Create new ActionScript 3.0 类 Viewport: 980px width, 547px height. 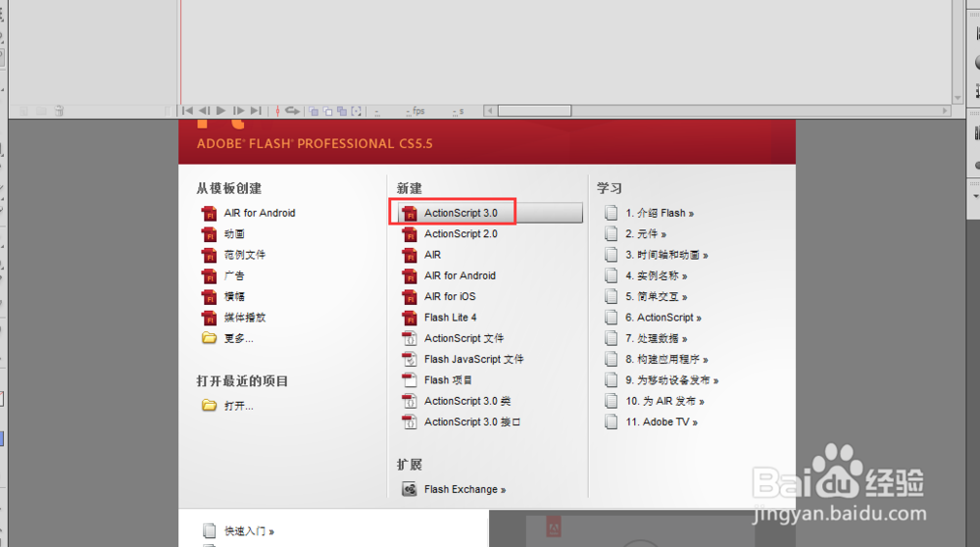tap(467, 401)
